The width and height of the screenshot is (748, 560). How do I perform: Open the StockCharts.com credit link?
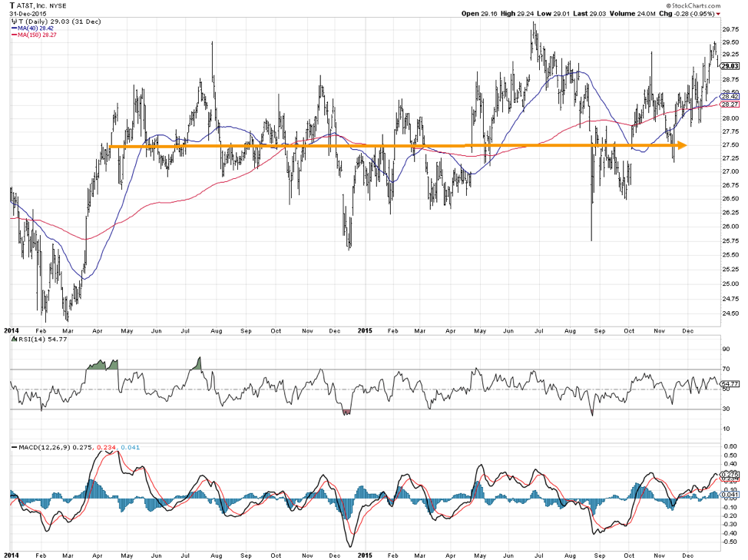pyautogui.click(x=693, y=5)
